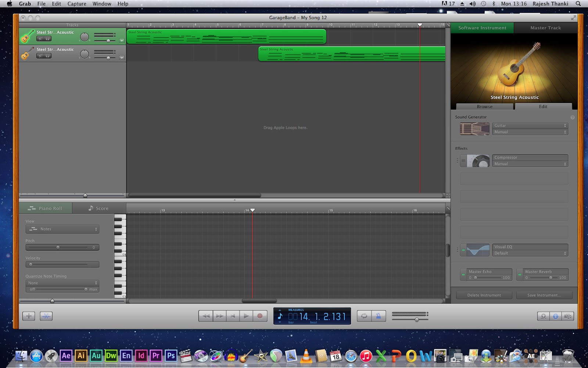This screenshot has height=368, width=588.
Task: Add a new track with plus button
Action: (29, 316)
